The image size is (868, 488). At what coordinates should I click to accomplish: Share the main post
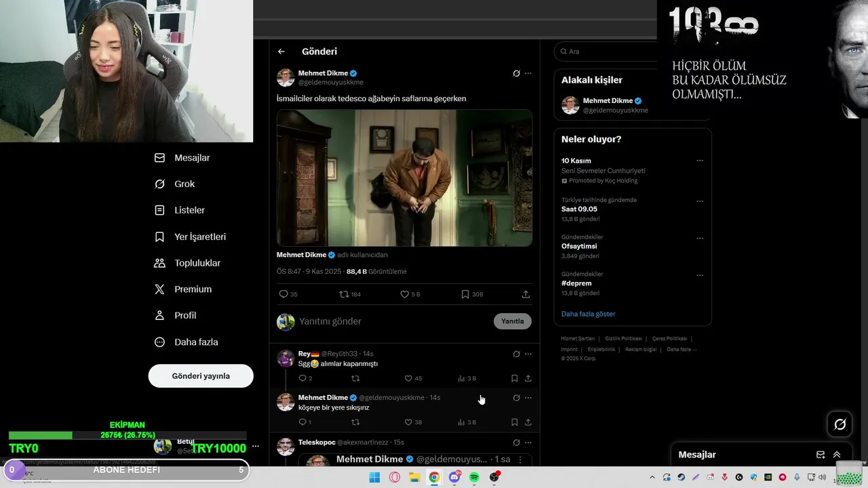point(526,294)
